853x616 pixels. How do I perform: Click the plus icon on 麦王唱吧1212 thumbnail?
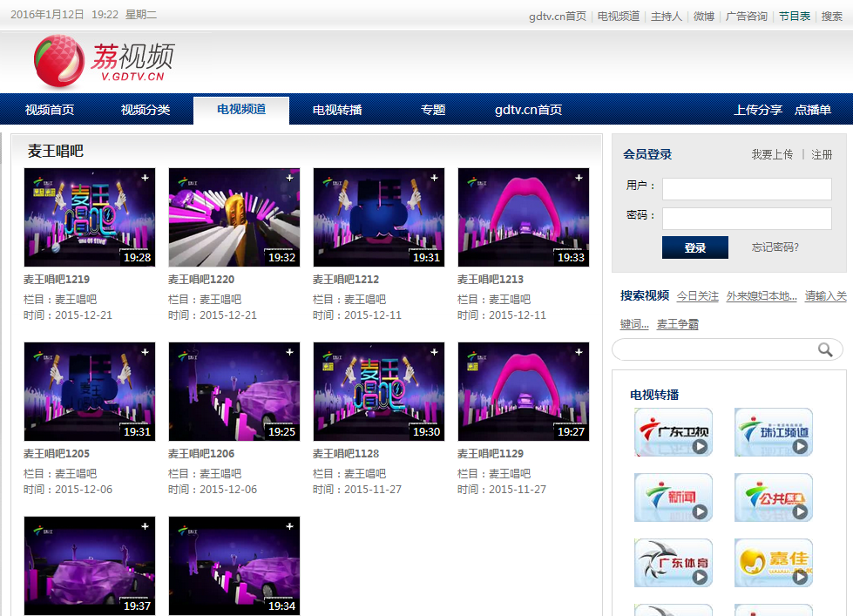[x=435, y=178]
